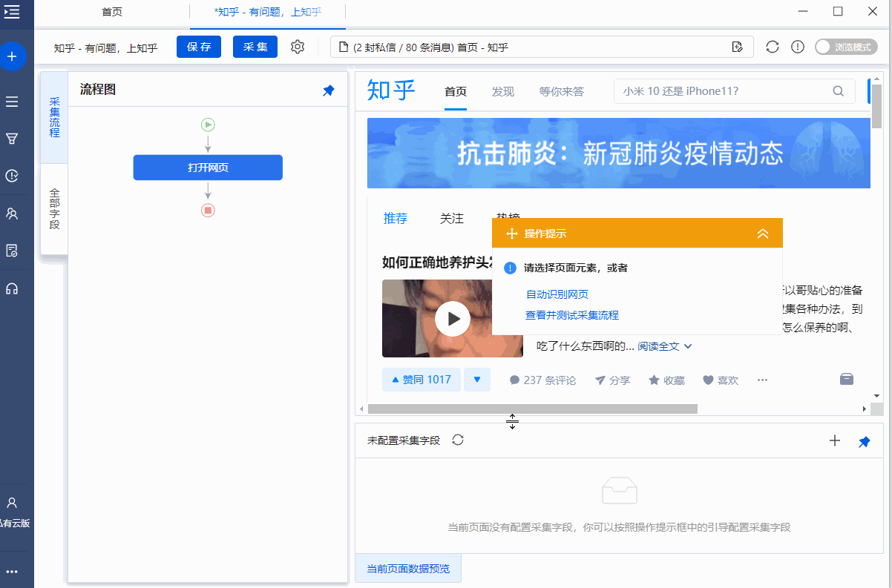Click the address bar showing 首页 - 知乎

tap(542, 47)
